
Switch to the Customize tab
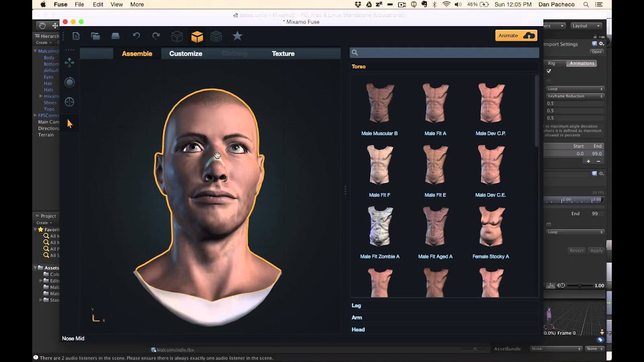(x=186, y=54)
